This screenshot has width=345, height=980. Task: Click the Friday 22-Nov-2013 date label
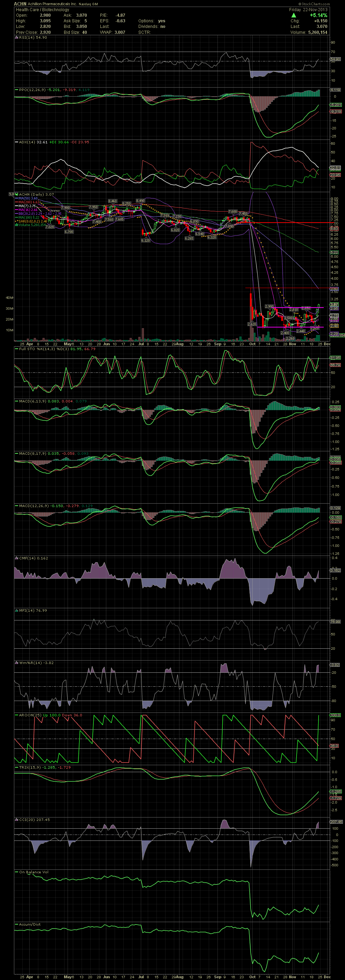[308, 9]
